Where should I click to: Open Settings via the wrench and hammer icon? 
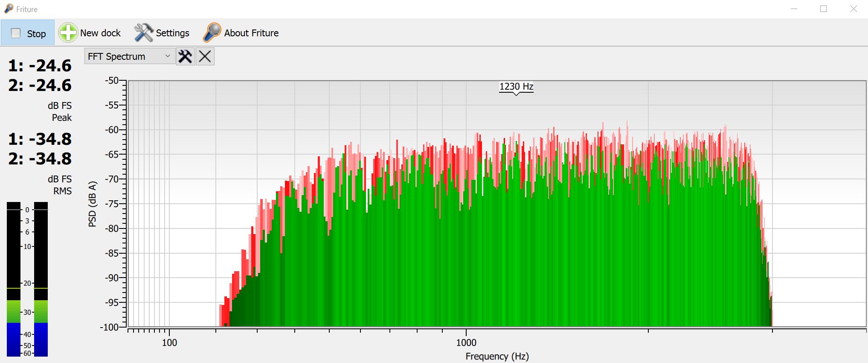143,32
